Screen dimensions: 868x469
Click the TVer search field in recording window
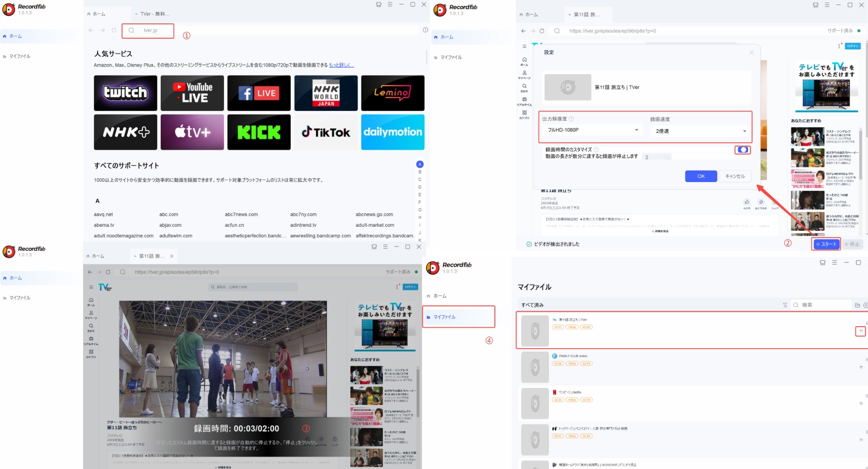click(254, 287)
